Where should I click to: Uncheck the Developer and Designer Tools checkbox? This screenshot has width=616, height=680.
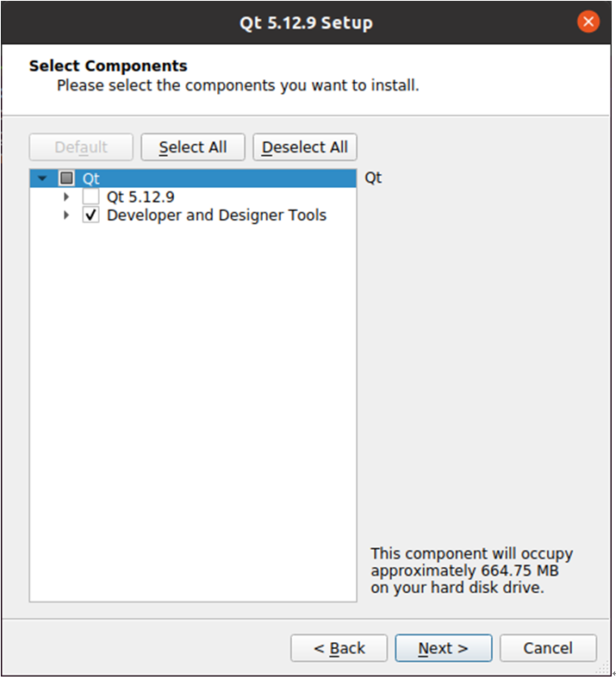90,215
